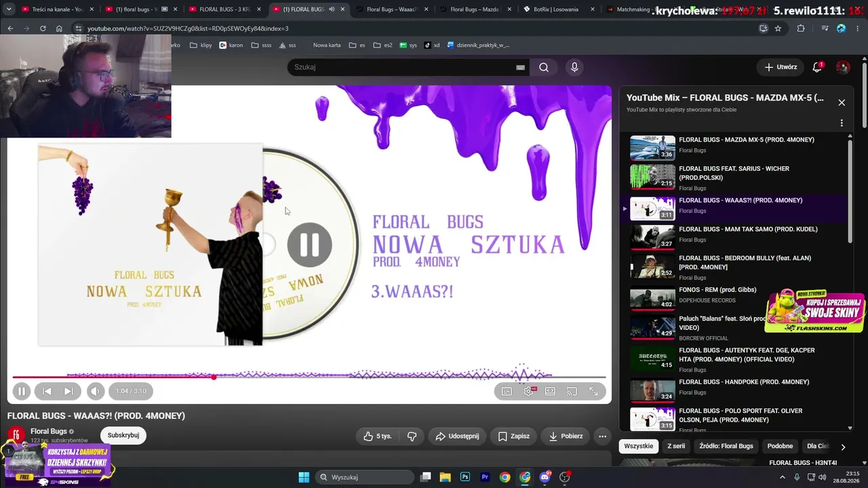
Task: Submit search with the magnifier button
Action: [x=544, y=67]
